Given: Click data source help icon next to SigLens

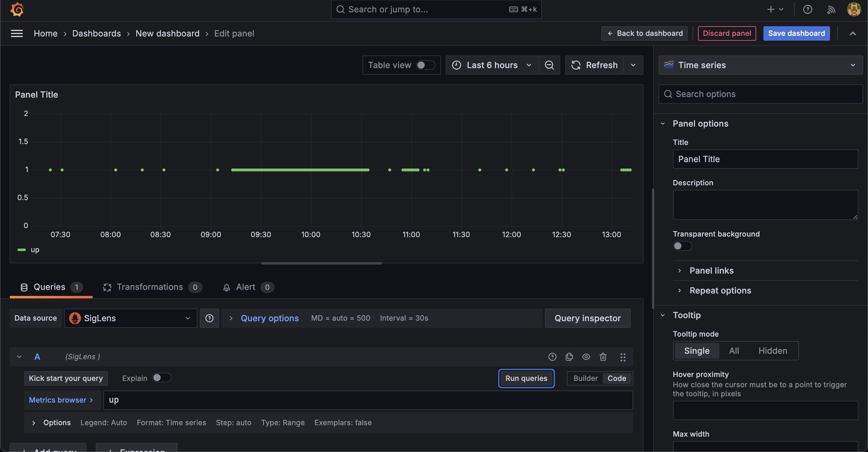Looking at the screenshot, I should click(209, 318).
